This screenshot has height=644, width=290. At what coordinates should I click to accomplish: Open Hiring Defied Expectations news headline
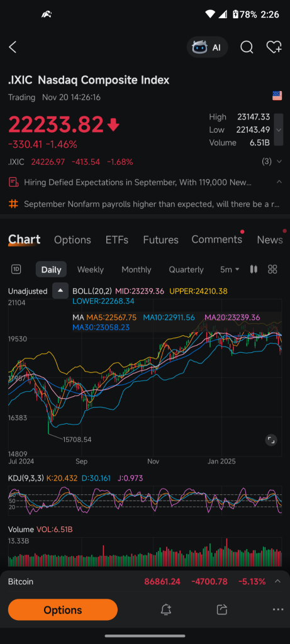coord(138,182)
